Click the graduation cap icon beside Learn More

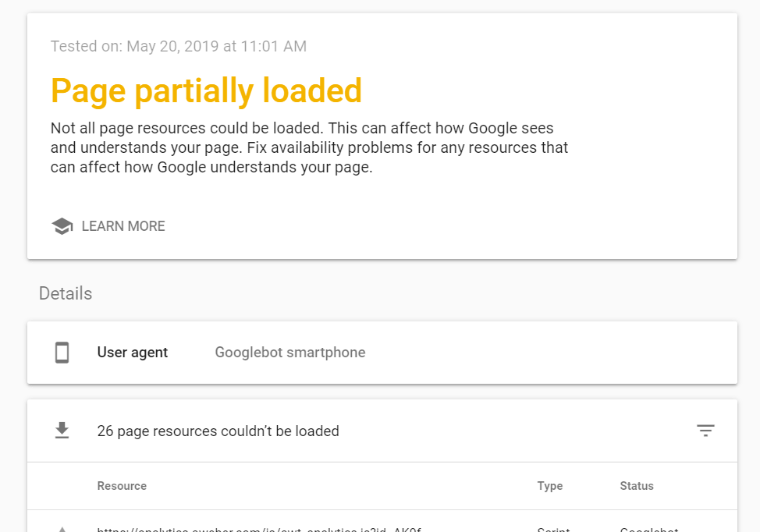62,226
